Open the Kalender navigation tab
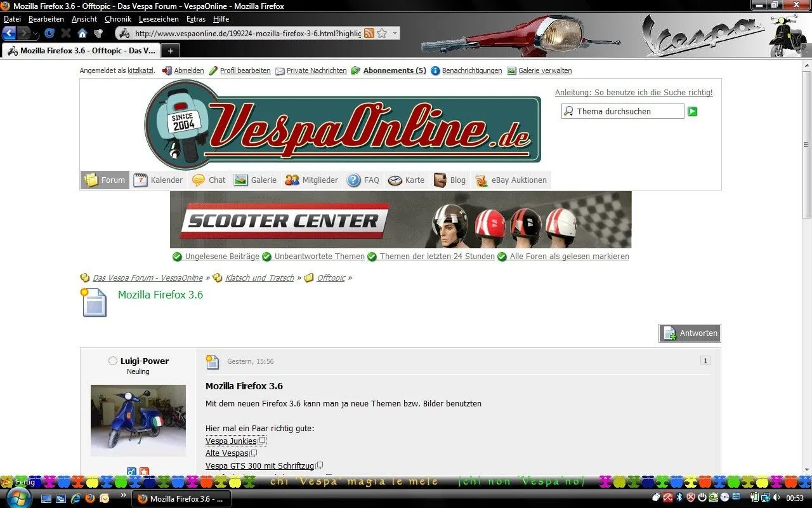812x508 pixels. tap(158, 180)
